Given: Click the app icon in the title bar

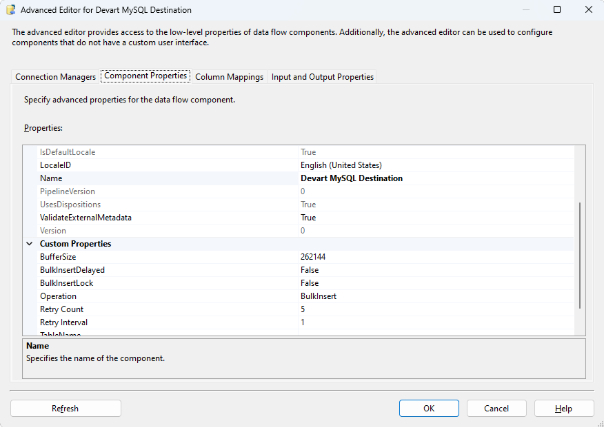Looking at the screenshot, I should click(11, 9).
